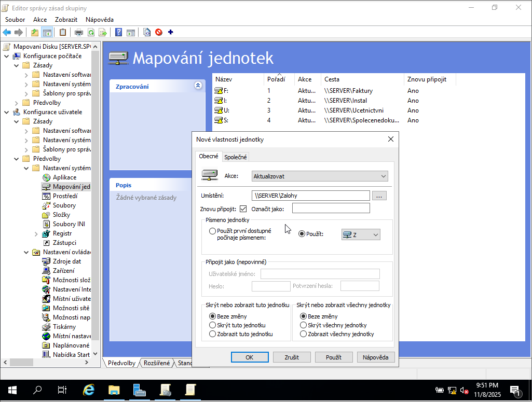This screenshot has height=402, width=532.
Task: Click the up-one-level folder icon
Action: point(35,32)
